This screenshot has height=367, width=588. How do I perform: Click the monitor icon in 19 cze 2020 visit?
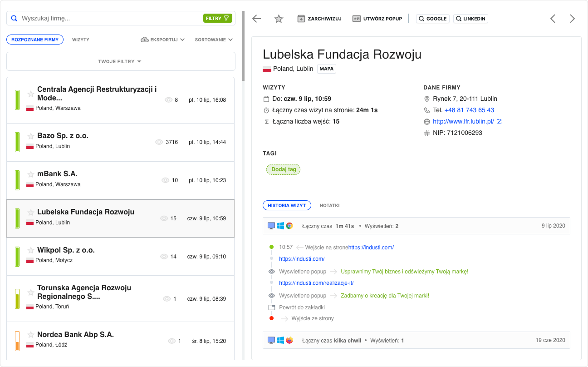[271, 340]
